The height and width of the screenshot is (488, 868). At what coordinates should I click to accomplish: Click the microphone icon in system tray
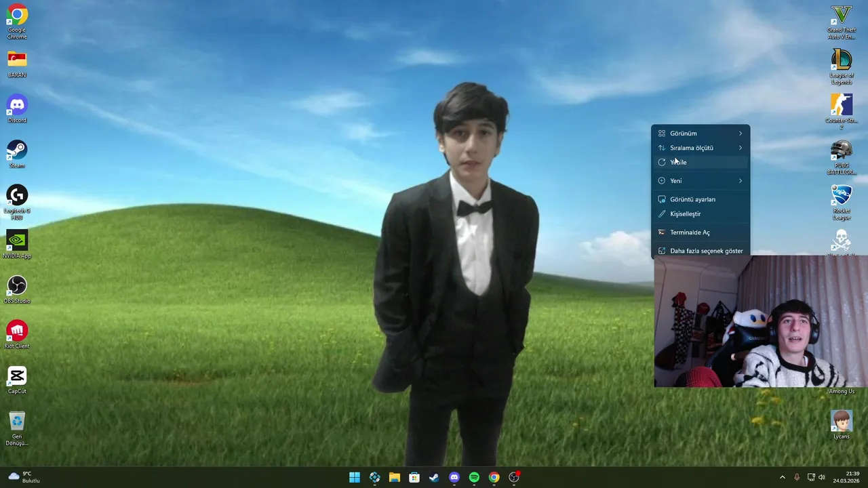click(797, 477)
